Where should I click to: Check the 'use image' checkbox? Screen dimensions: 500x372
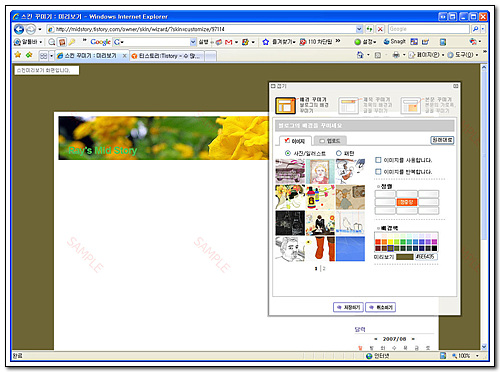378,160
